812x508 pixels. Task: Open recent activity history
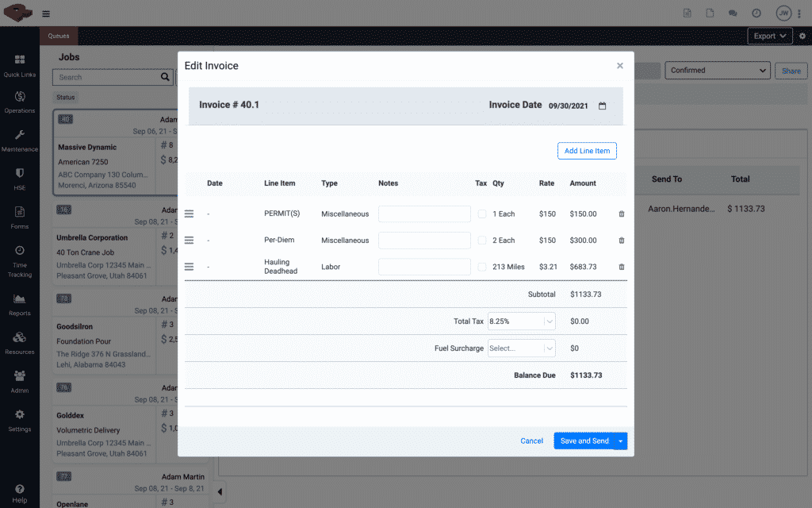[755, 13]
